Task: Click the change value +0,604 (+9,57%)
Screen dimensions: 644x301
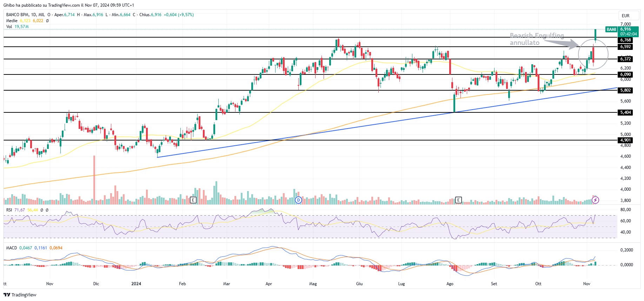Action: 179,15
